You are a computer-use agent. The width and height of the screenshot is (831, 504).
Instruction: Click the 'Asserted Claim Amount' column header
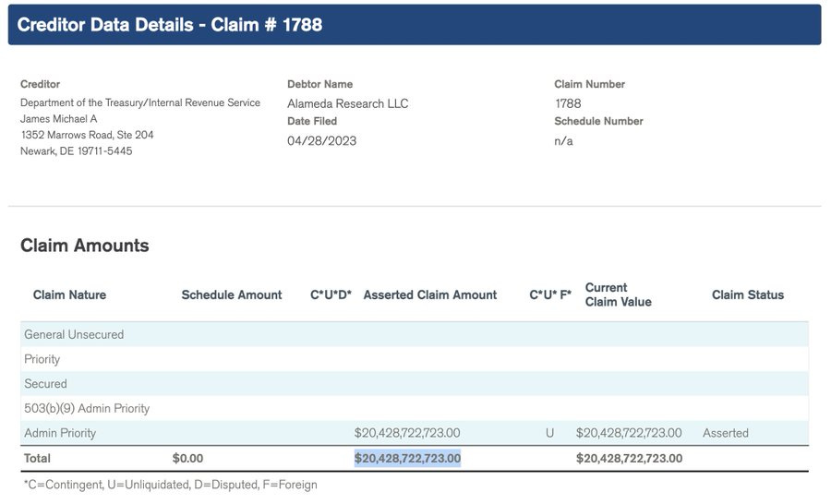click(429, 295)
